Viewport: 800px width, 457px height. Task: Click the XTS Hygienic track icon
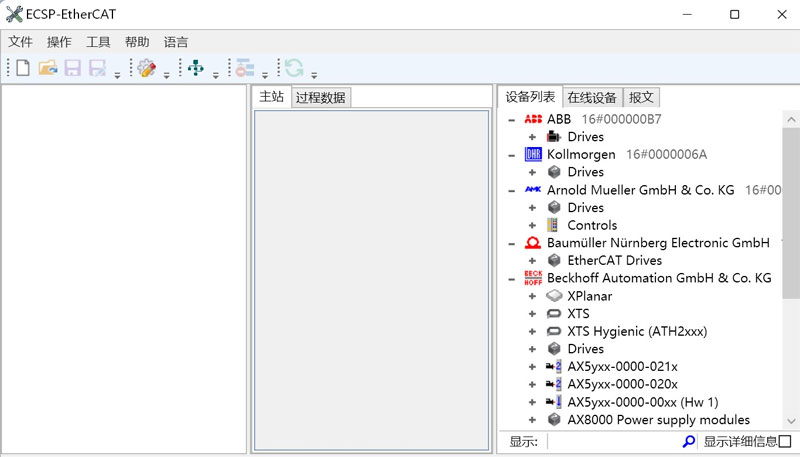tap(554, 331)
